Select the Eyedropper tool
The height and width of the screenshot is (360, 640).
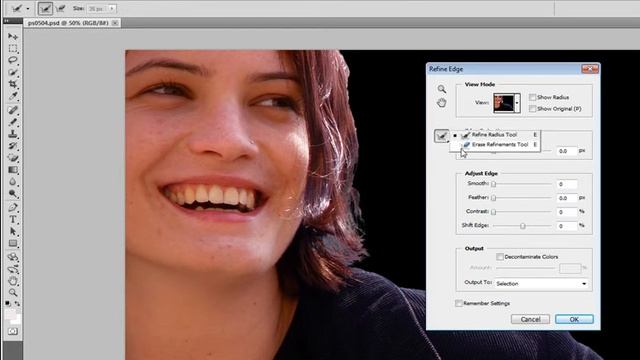click(13, 96)
